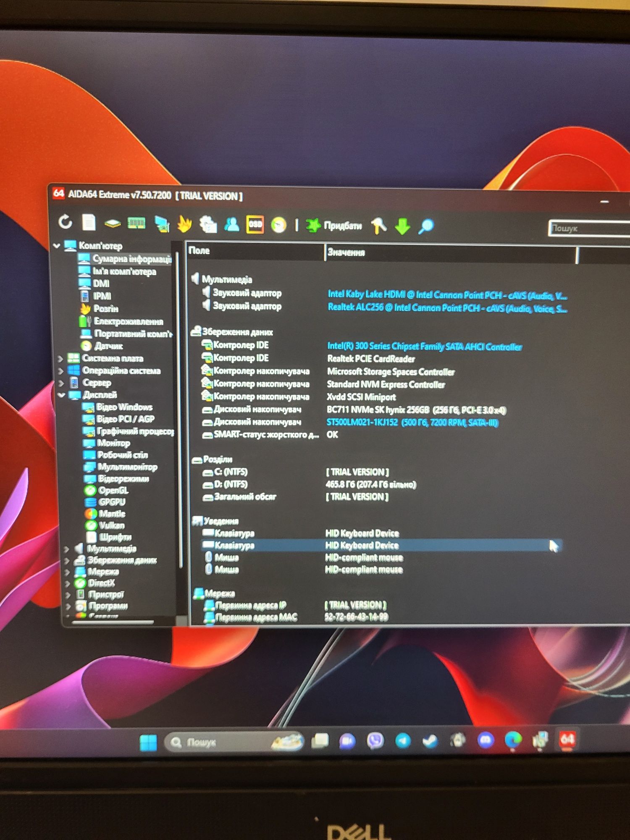
Task: Launch the system stability test flame icon
Action: coord(184,224)
